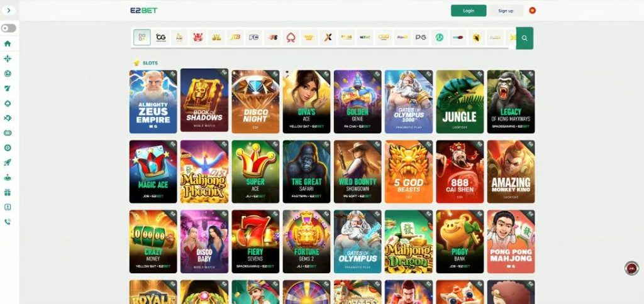
Task: Filter by Yellow Bat provider icon
Action: coord(477,37)
